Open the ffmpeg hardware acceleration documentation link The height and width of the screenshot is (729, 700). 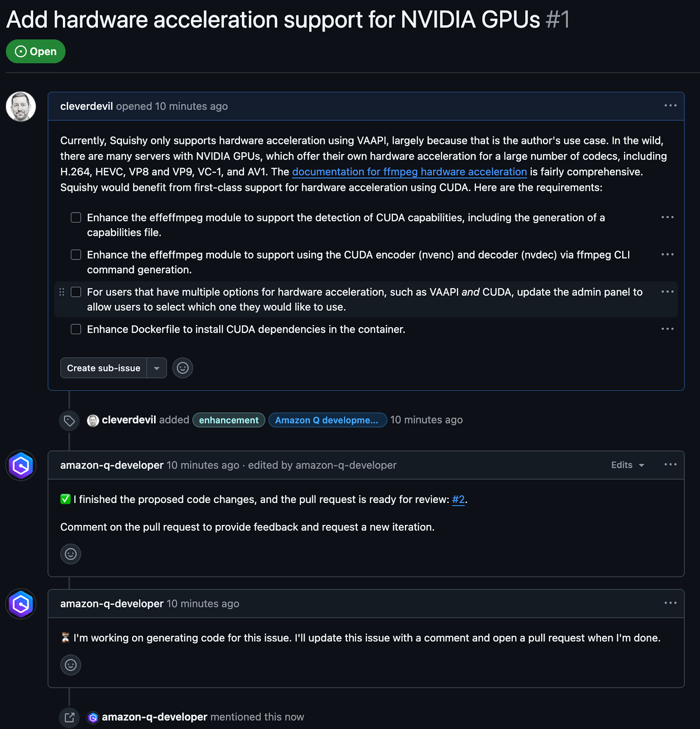pyautogui.click(x=409, y=172)
